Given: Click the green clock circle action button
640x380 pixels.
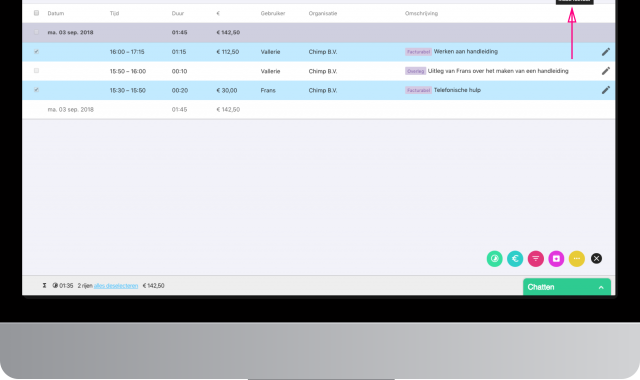Looking at the screenshot, I should click(494, 258).
